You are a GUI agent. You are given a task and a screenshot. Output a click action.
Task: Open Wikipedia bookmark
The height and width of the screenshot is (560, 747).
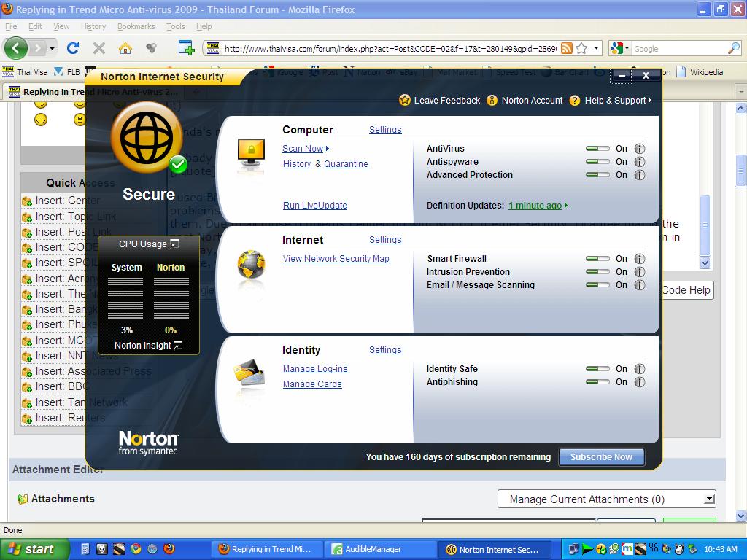click(x=700, y=72)
